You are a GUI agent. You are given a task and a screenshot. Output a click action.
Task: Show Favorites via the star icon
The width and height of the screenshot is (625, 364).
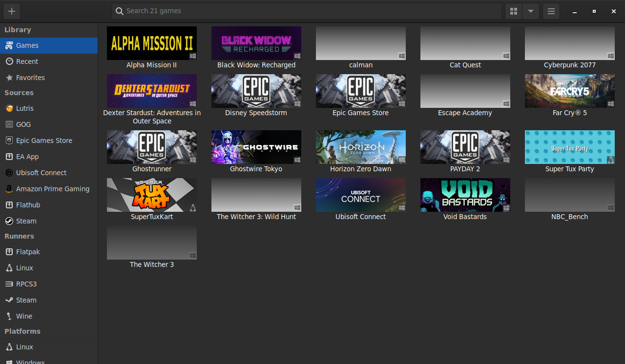point(9,78)
